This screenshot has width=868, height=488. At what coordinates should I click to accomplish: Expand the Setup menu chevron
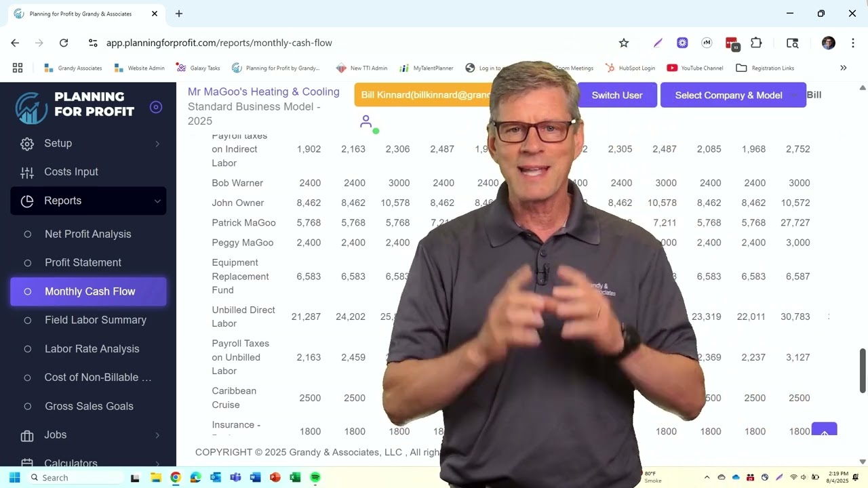point(157,144)
